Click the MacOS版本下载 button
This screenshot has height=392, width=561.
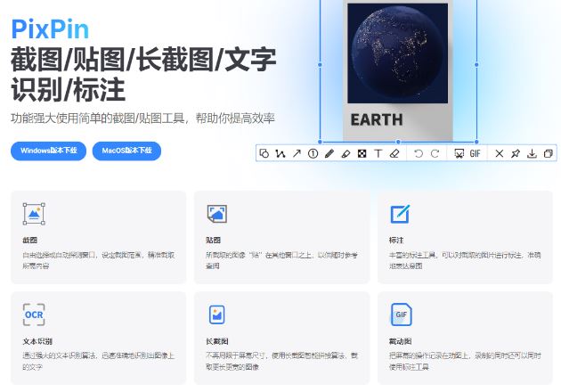126,151
